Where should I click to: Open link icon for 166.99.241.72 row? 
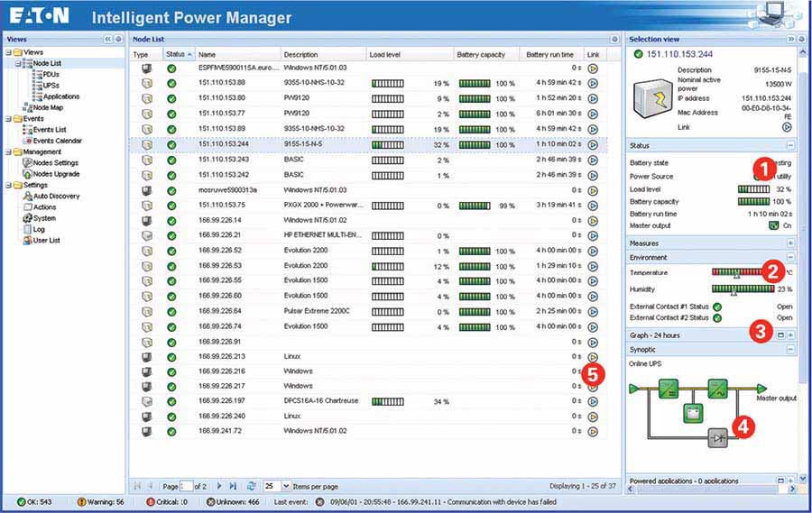[x=593, y=431]
